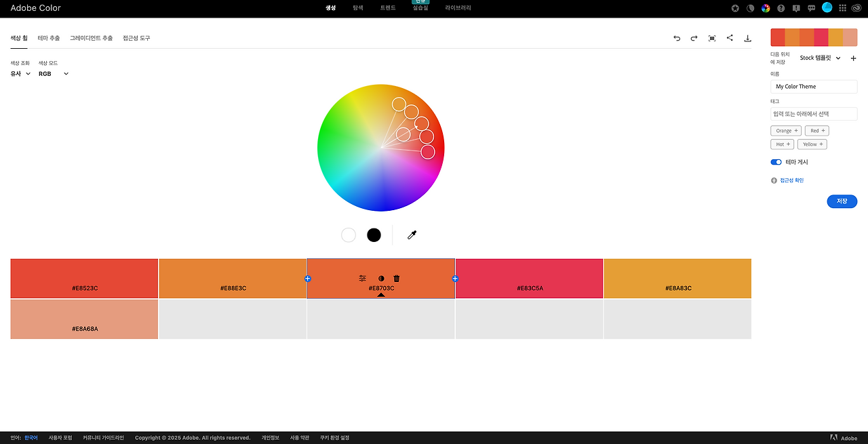Open the Stock 템플릿 save location dropdown

point(820,58)
